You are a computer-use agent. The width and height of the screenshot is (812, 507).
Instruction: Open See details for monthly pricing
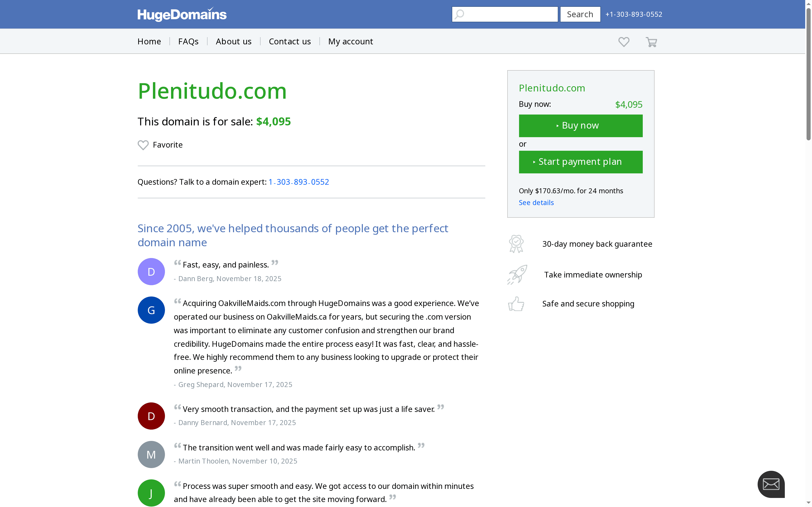tap(536, 202)
